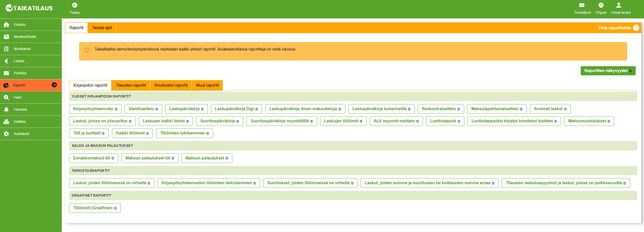The image size is (644, 232).
Task: Click the Huomiot bell icon
Action: [6, 110]
